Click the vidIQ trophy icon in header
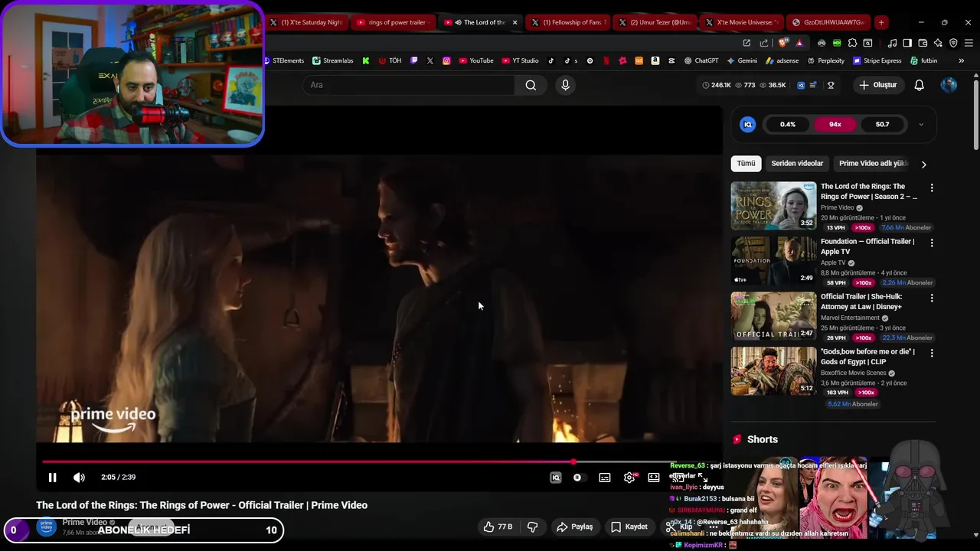 [x=831, y=85]
